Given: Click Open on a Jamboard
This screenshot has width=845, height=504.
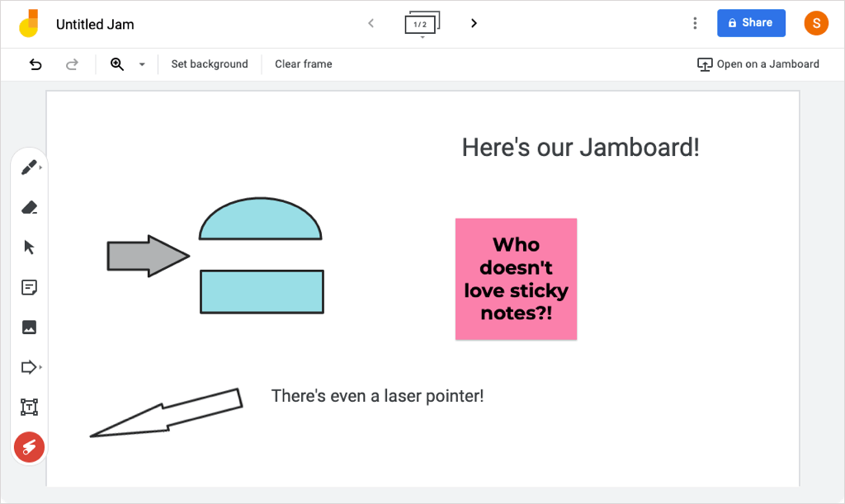Looking at the screenshot, I should click(758, 64).
